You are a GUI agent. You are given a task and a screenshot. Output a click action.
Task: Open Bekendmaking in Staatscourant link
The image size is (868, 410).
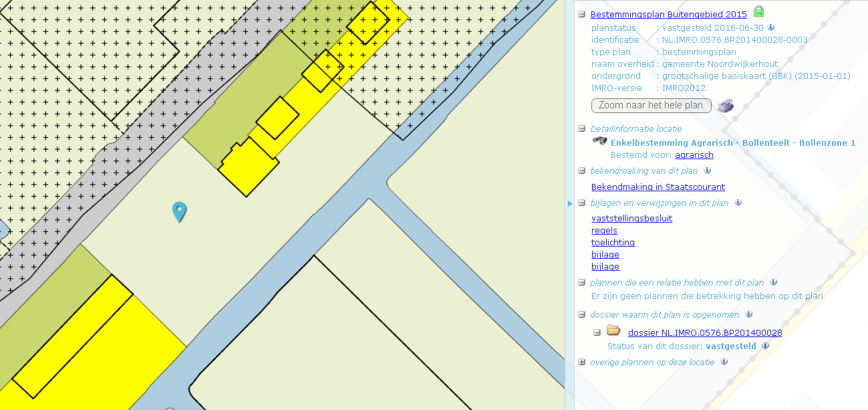(658, 187)
